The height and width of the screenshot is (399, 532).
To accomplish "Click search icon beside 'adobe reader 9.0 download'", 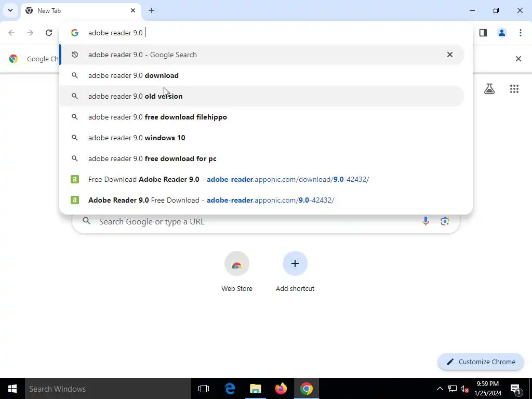I will (75, 75).
